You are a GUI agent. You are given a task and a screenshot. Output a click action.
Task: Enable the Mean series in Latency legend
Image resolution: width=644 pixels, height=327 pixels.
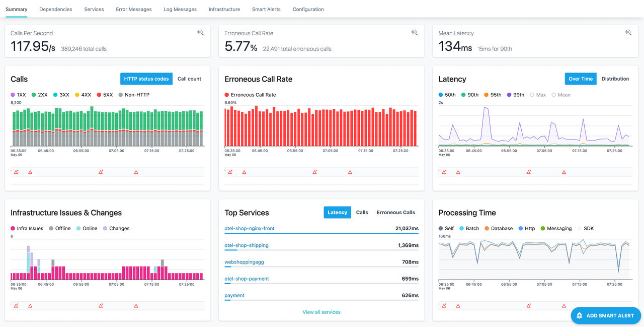561,95
